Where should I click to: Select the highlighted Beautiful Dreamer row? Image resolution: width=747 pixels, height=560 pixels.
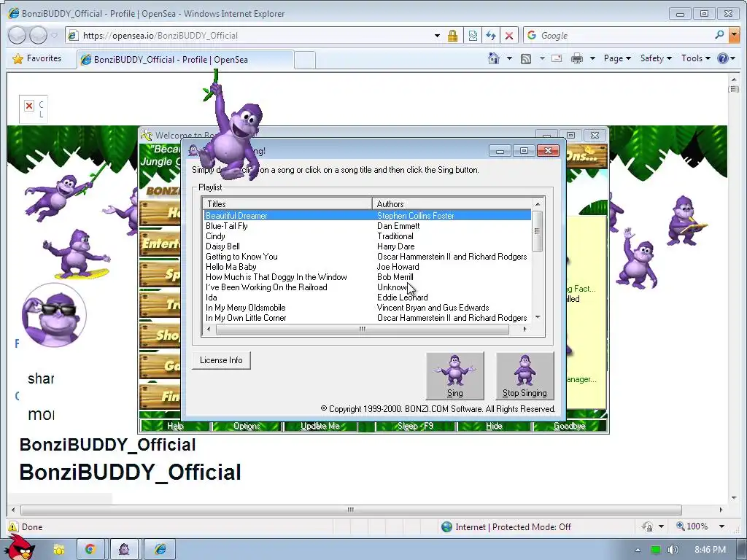pos(368,216)
